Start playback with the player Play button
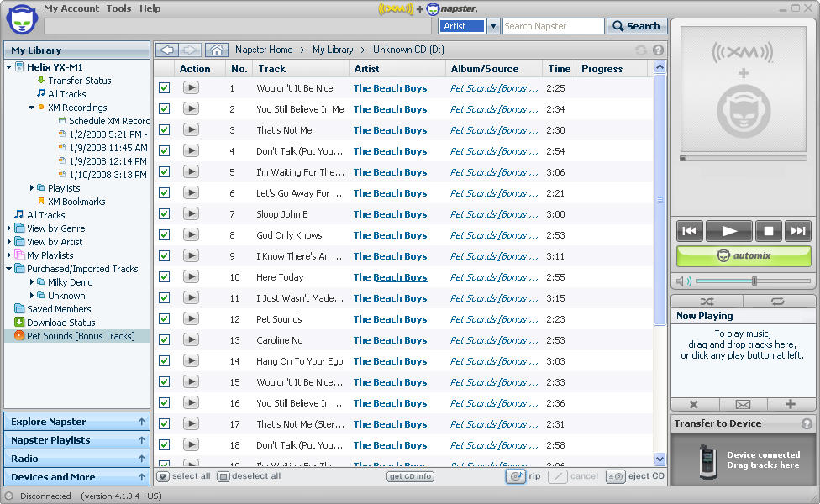 point(729,231)
